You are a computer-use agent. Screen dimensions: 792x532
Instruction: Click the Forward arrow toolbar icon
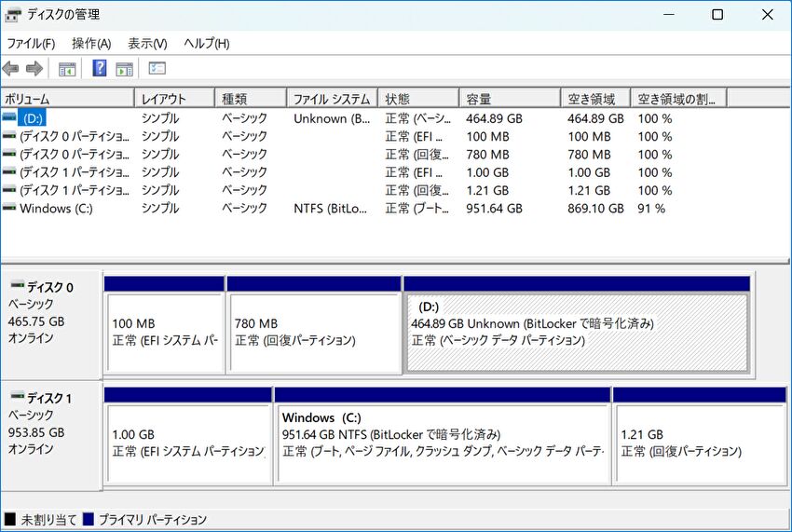click(34, 69)
